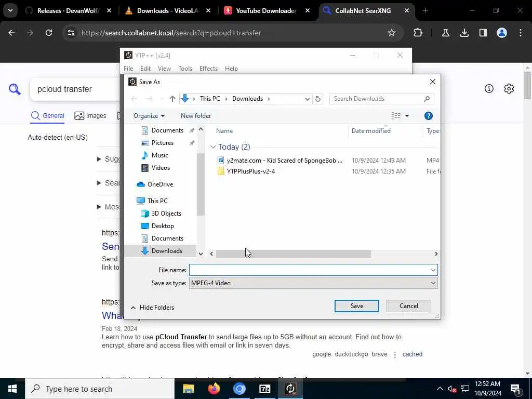The height and width of the screenshot is (399, 532).
Task: Open the File menu in YTP++
Action: tap(128, 69)
